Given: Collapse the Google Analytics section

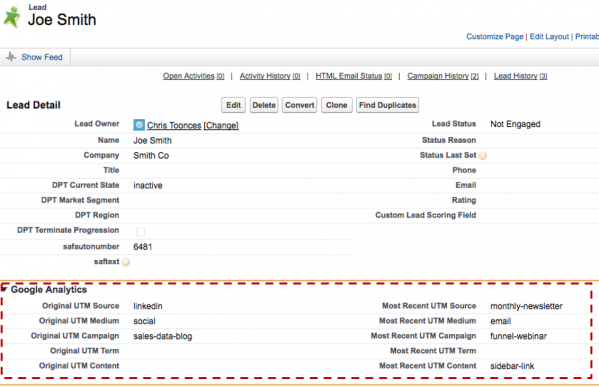Looking at the screenshot, I should 4,289.
